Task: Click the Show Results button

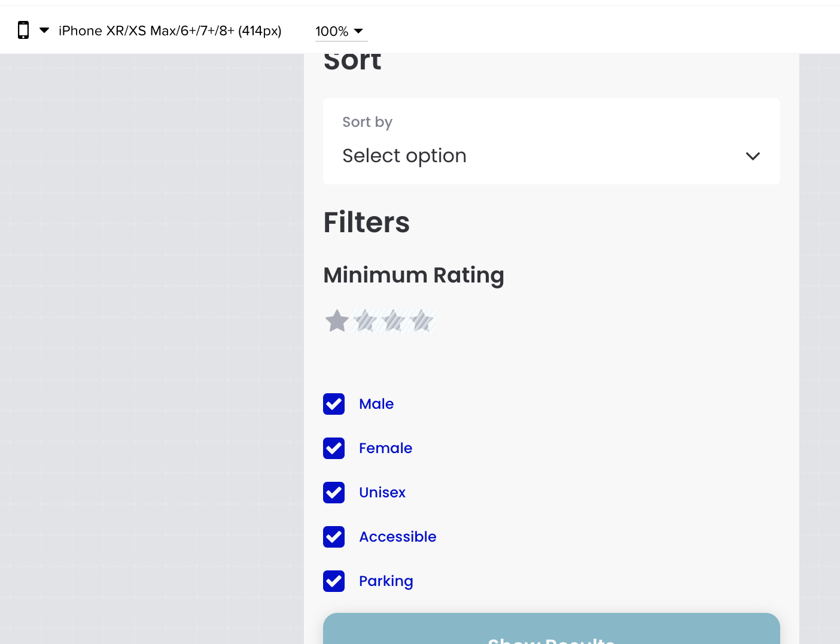Action: point(551,628)
